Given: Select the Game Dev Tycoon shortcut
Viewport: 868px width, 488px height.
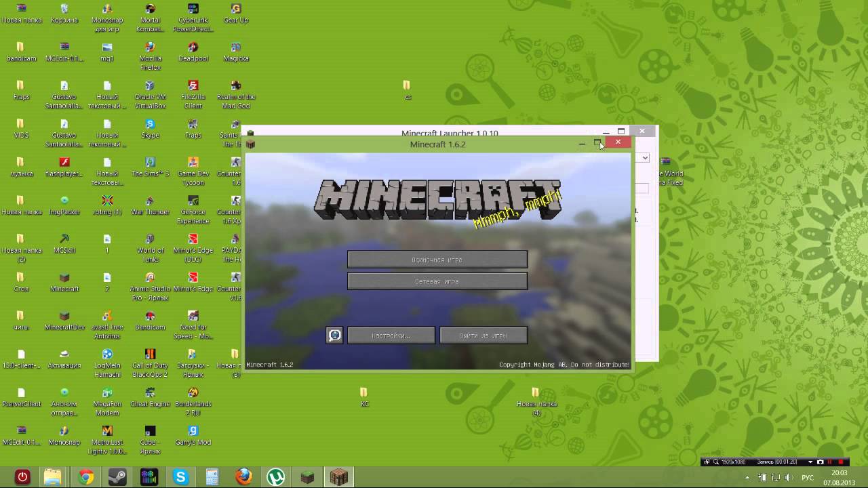Looking at the screenshot, I should [x=193, y=172].
